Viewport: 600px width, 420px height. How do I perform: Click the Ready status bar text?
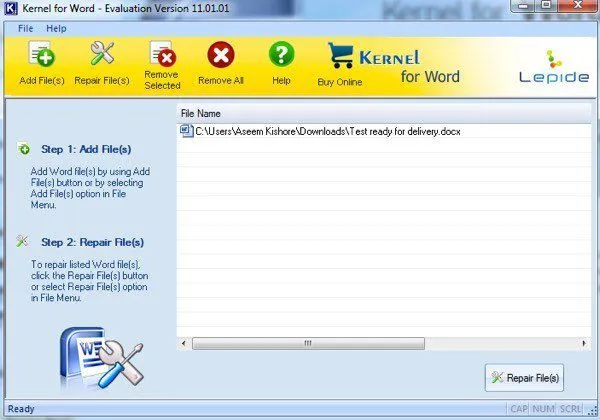pyautogui.click(x=21, y=409)
